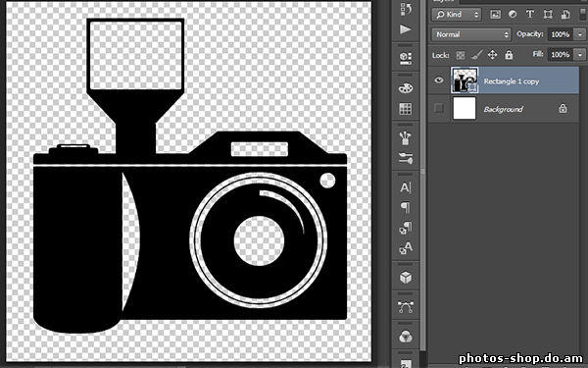The image size is (588, 368).
Task: Open the Channels panel icon
Action: click(x=406, y=336)
